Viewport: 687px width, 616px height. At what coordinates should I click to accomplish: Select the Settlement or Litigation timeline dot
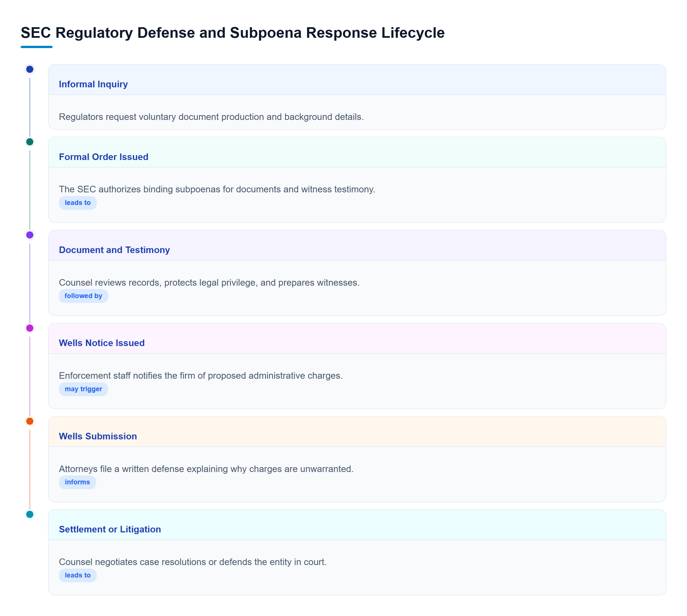[x=30, y=514]
